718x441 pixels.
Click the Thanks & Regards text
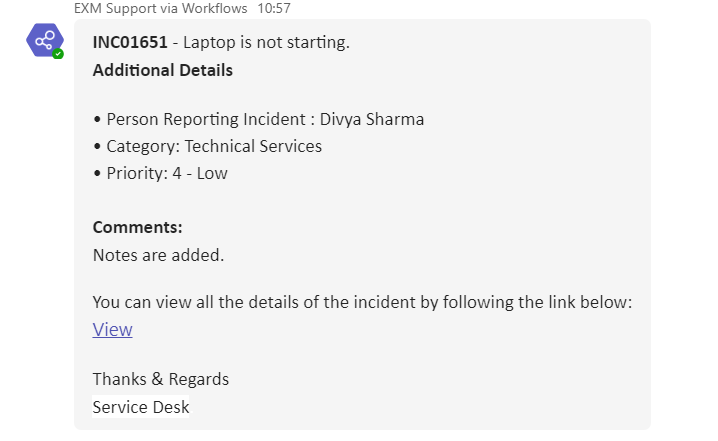click(160, 379)
